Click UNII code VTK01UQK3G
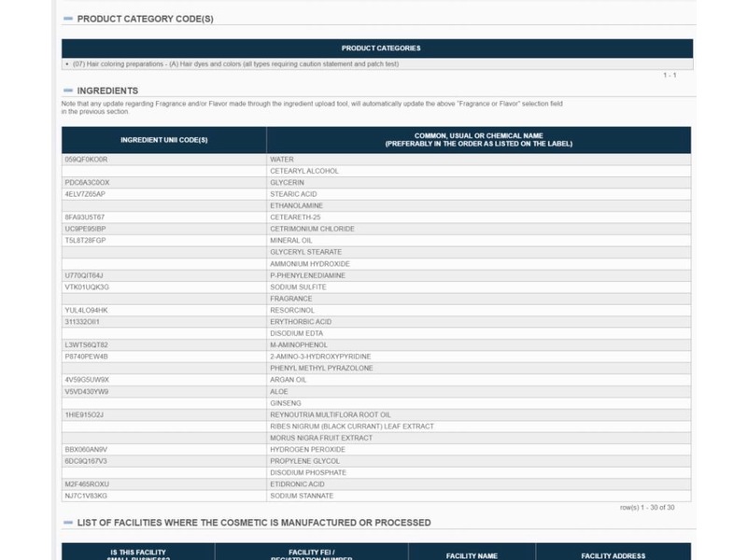 point(87,287)
